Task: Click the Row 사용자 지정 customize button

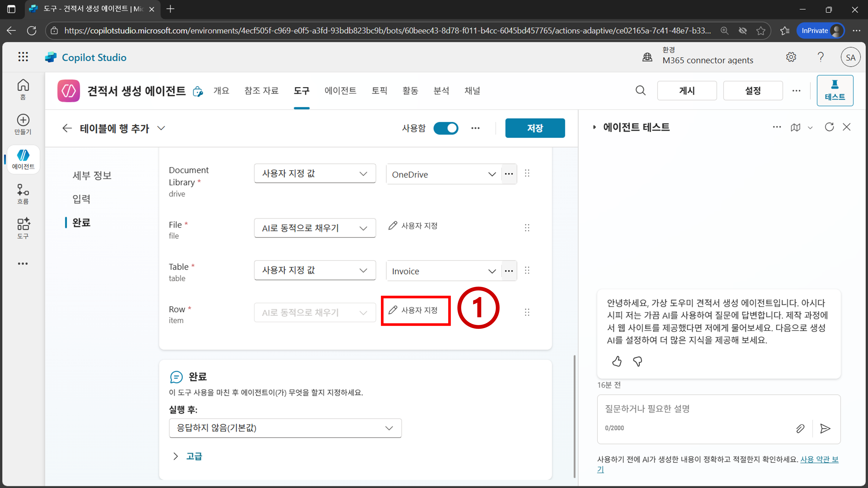Action: [414, 310]
